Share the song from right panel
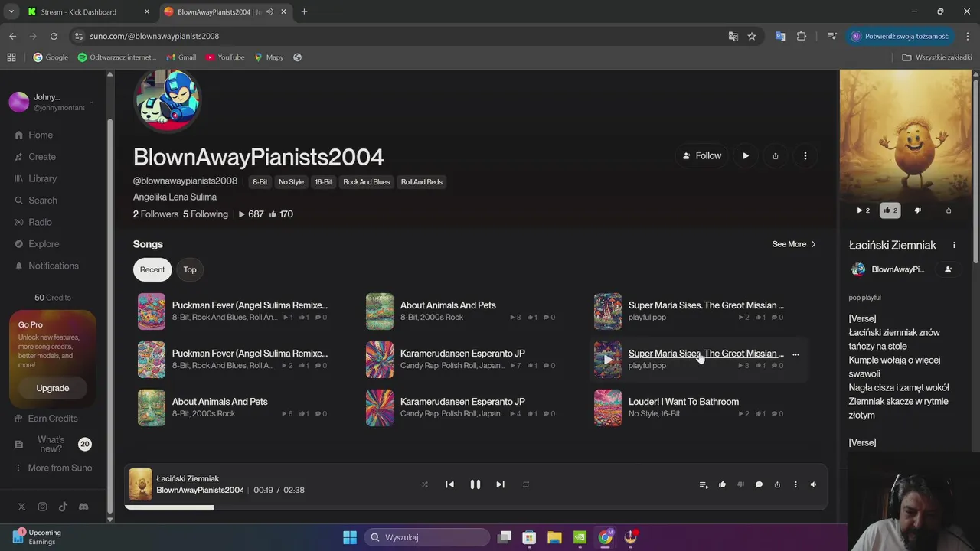 point(949,210)
